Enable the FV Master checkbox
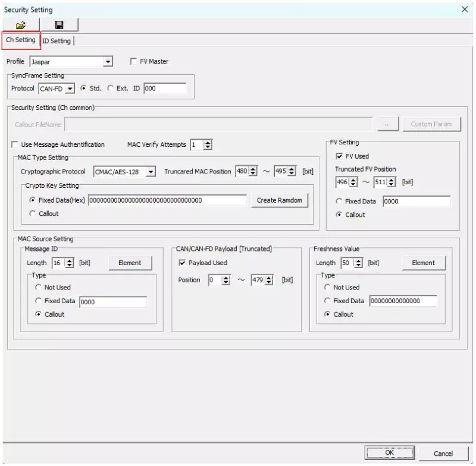The width and height of the screenshot is (476, 466). [134, 61]
